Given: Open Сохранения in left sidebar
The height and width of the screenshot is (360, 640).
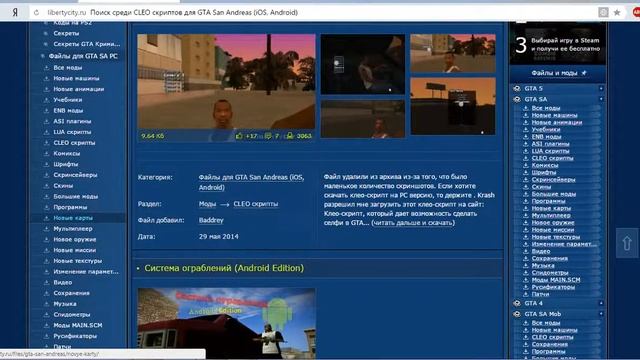Looking at the screenshot, I should (x=71, y=293).
